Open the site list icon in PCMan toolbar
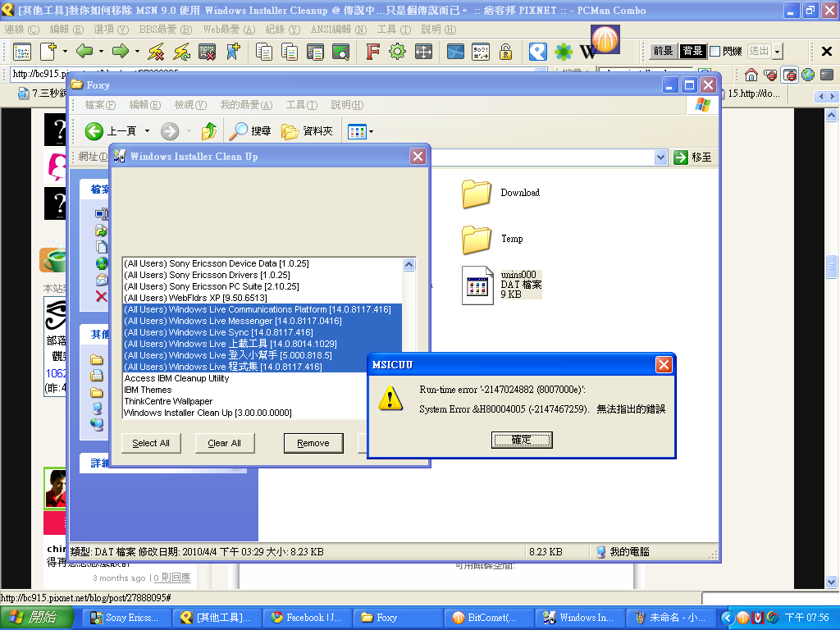 [22, 52]
